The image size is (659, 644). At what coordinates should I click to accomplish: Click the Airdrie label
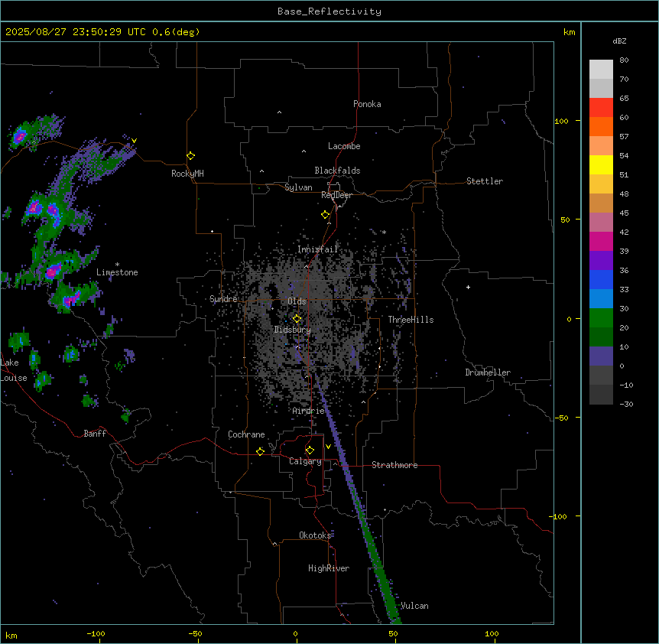[309, 411]
